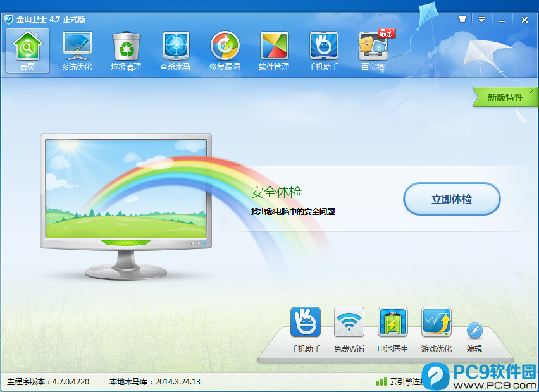The height and width of the screenshot is (392, 539).
Task: Open 垃圾清理 junk cleanup
Action: pos(126,51)
